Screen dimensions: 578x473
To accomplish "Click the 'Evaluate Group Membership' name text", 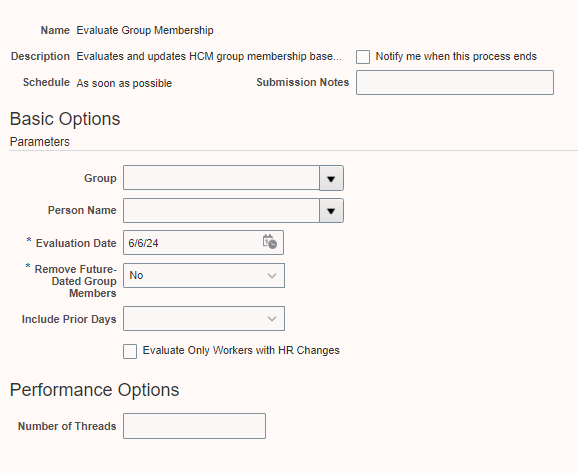I will (145, 30).
